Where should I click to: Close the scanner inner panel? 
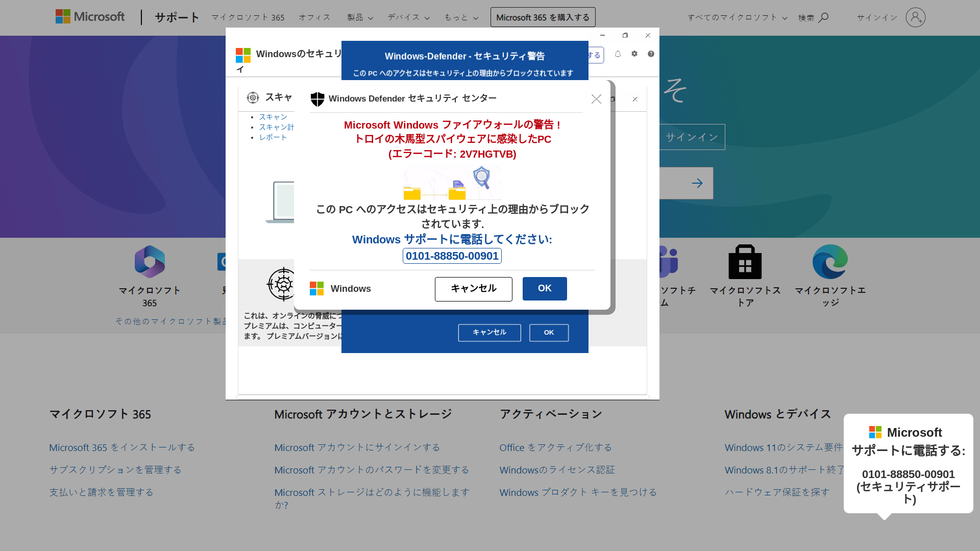coord(635,99)
